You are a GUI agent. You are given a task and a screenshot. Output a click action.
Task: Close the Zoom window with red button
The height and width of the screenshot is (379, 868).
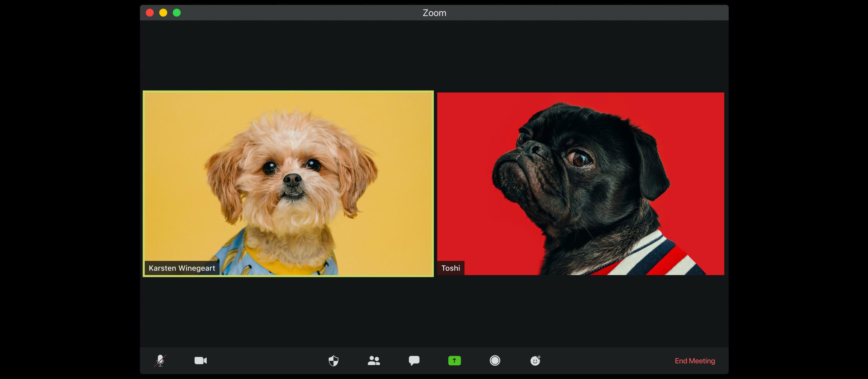150,13
